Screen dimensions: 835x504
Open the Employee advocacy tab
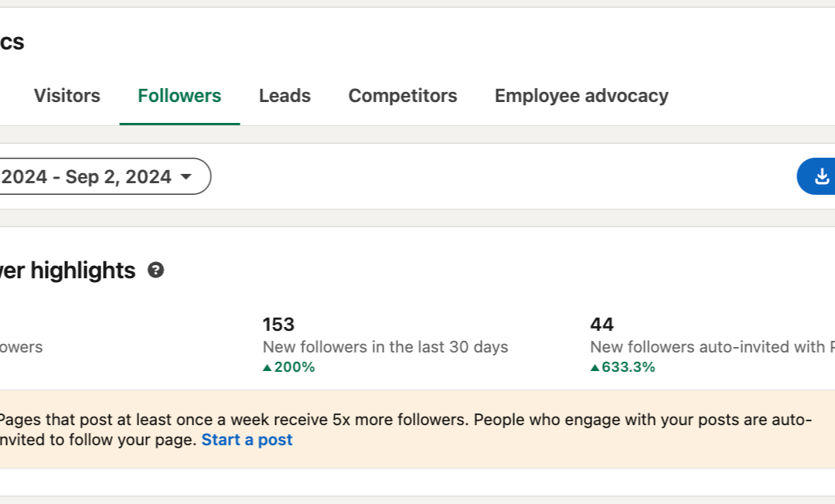581,95
